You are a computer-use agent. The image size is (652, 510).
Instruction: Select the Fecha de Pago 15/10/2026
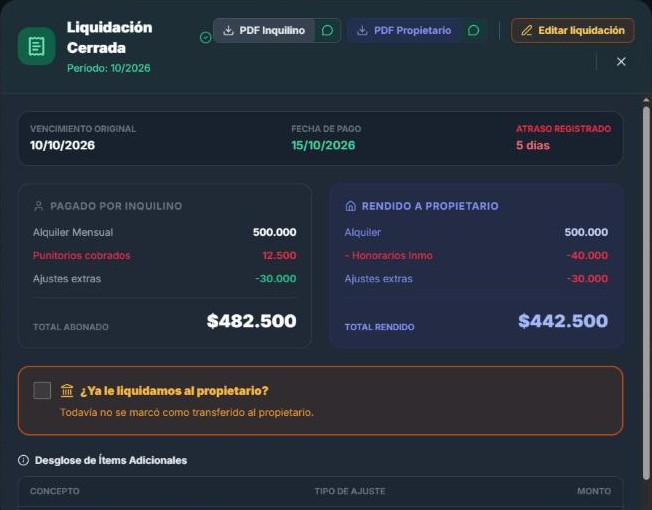tap(323, 145)
